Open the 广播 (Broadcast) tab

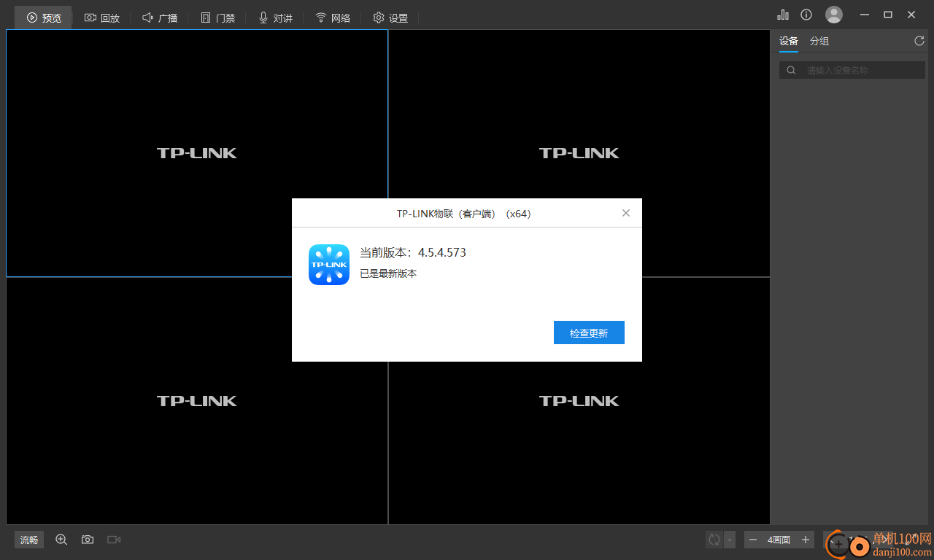[160, 17]
